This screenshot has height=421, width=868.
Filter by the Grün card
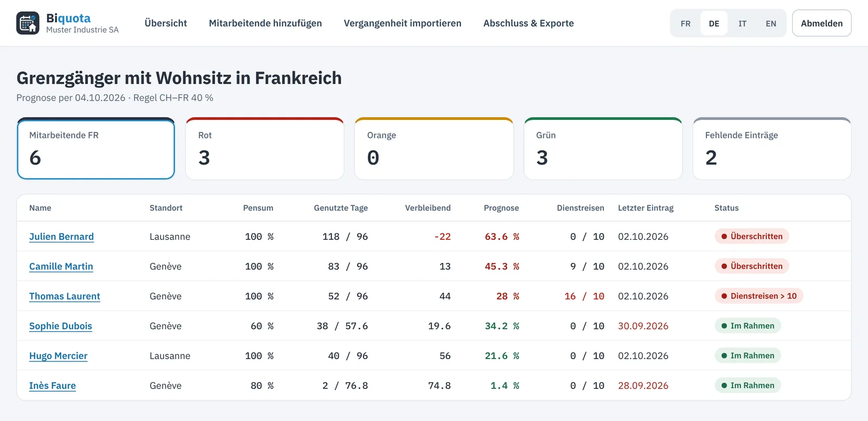[x=603, y=149]
